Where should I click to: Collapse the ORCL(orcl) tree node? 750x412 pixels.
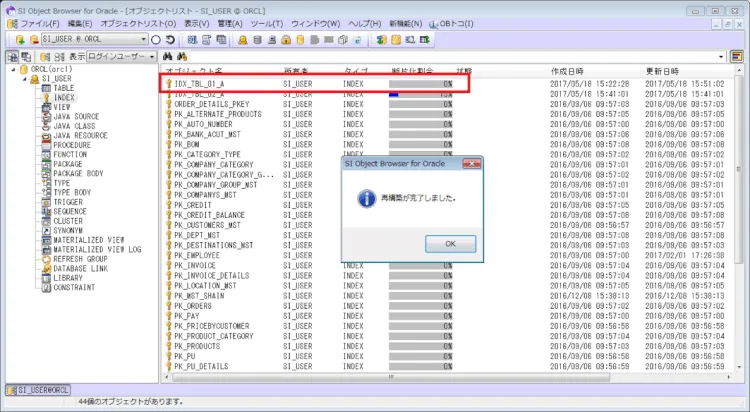(x=14, y=69)
